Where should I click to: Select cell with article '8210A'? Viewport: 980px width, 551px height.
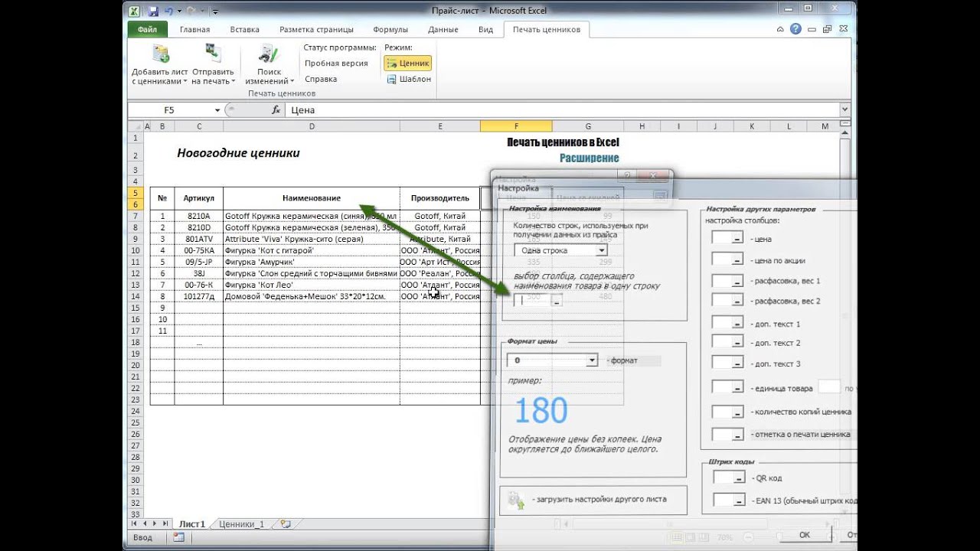click(x=198, y=216)
